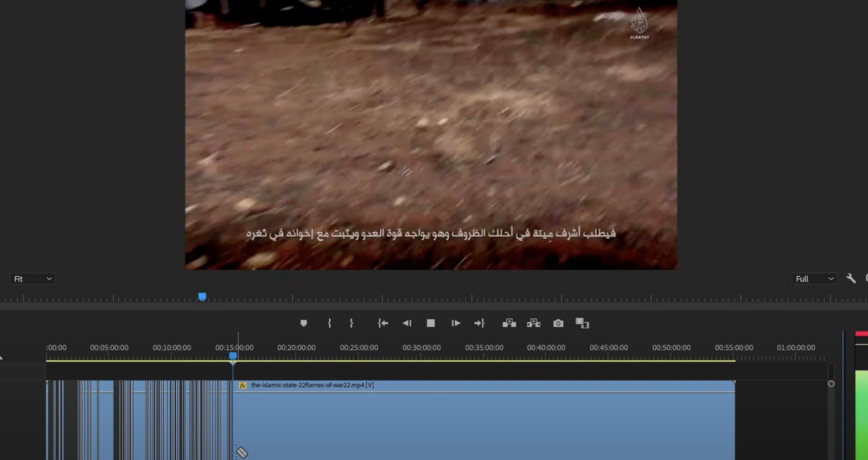This screenshot has width=868, height=460.
Task: Open Comparison View
Action: [x=582, y=323]
